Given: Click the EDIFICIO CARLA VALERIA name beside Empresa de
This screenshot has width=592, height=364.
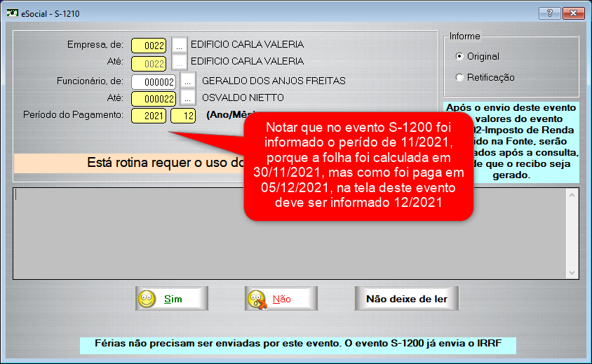Looking at the screenshot, I should pos(248,44).
